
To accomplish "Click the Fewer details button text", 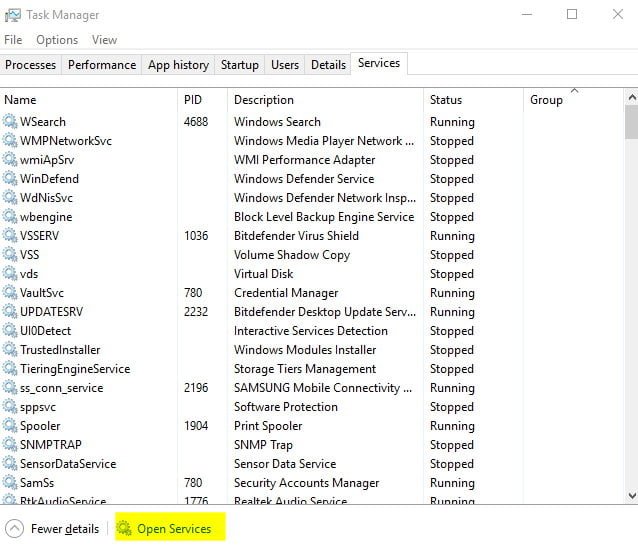I will (65, 528).
